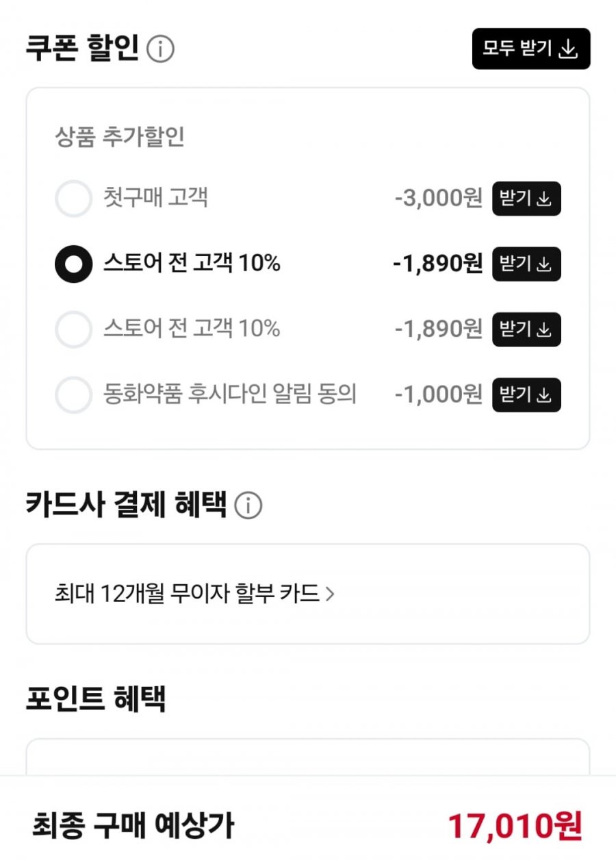Tap the currently selected 스토어 전 고객 10% radio
This screenshot has height=867, width=616.
point(73,264)
